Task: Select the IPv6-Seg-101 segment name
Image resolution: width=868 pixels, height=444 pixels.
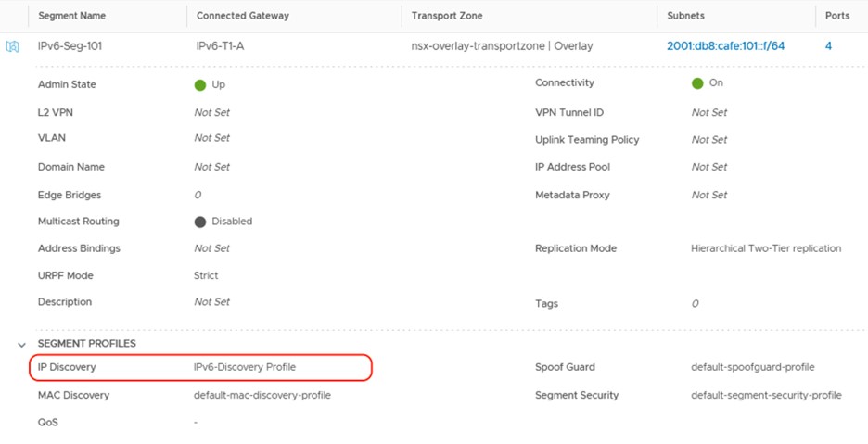Action: 70,45
